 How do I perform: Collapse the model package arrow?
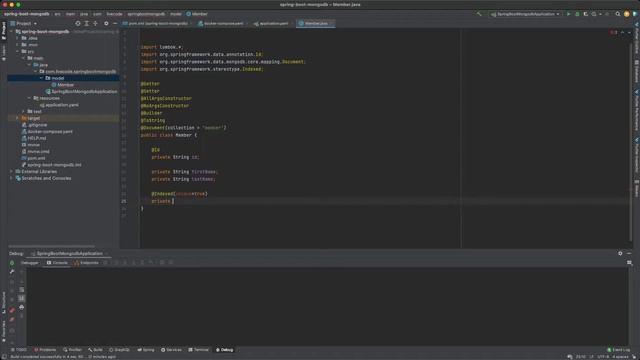pos(42,78)
